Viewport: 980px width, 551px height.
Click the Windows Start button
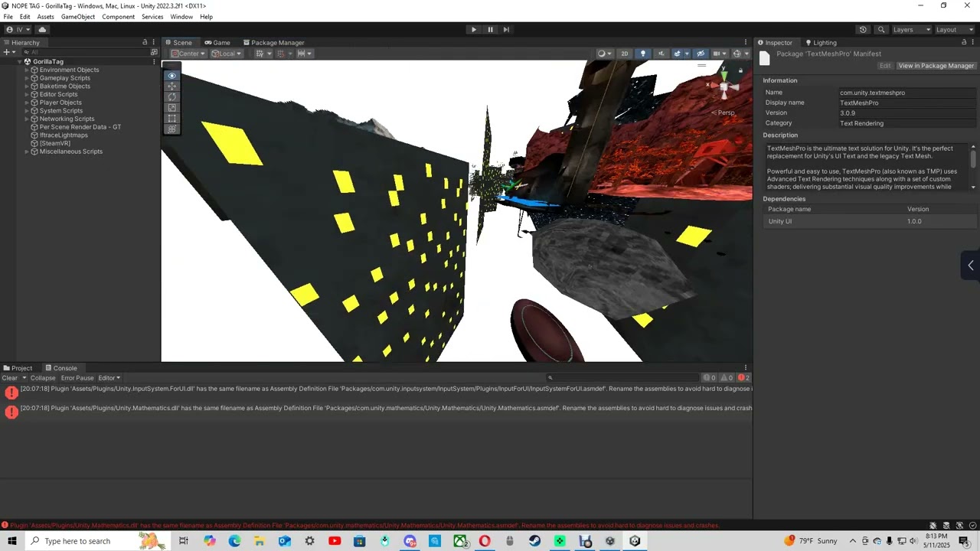[12, 541]
